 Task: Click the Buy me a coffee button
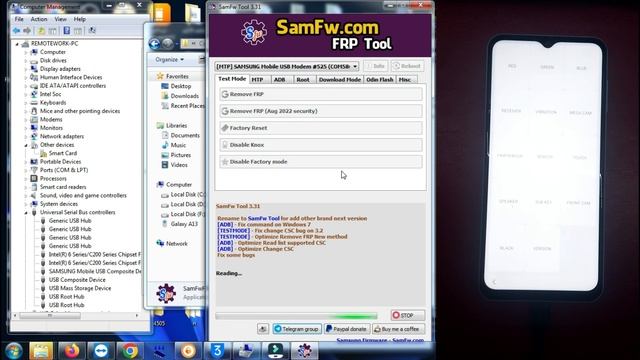pyautogui.click(x=398, y=329)
